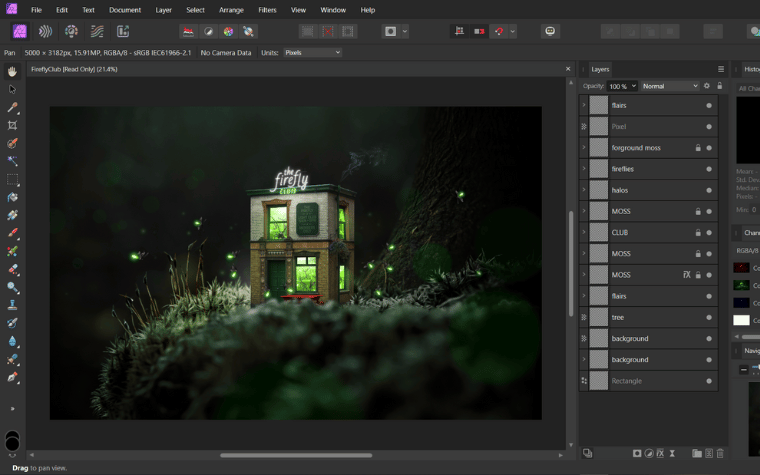Screen dimensions: 760x475
Task: Toggle lock on the CLUB layer
Action: coord(698,233)
